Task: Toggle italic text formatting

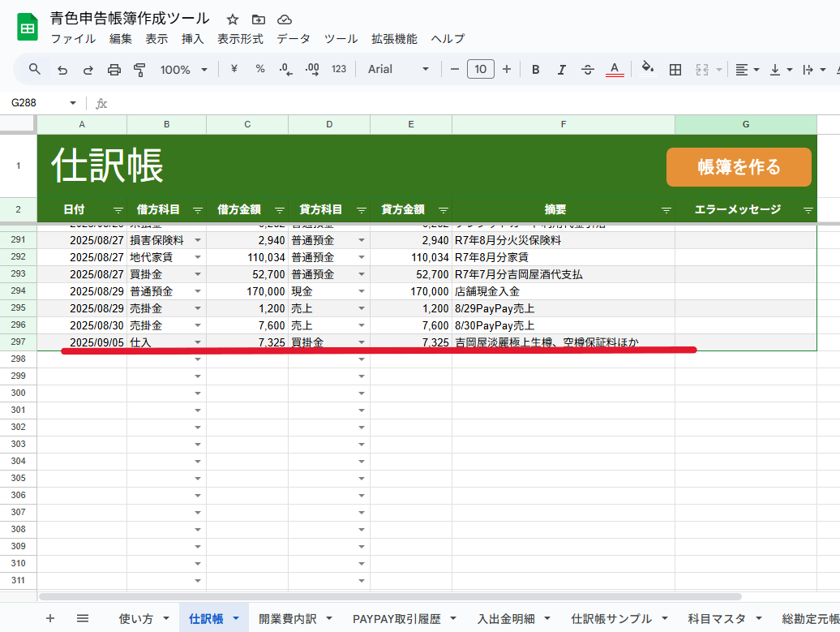Action: click(x=561, y=70)
